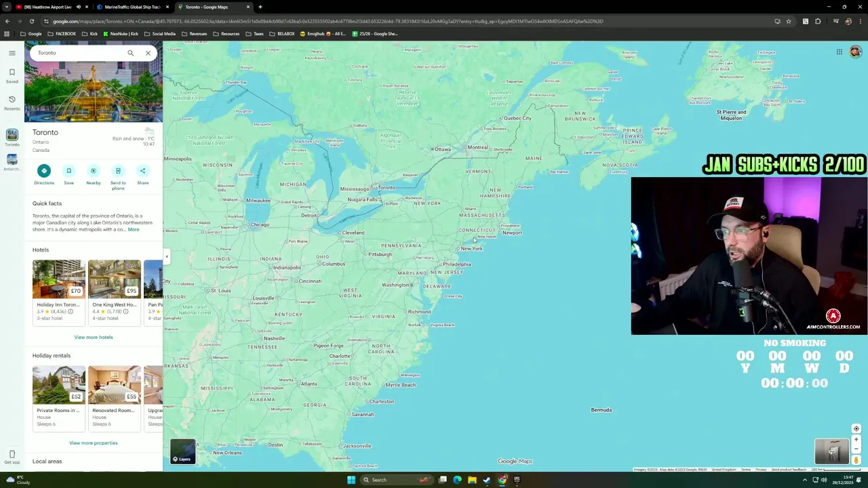This screenshot has height=488, width=868.
Task: Click View more properties link
Action: point(94,443)
